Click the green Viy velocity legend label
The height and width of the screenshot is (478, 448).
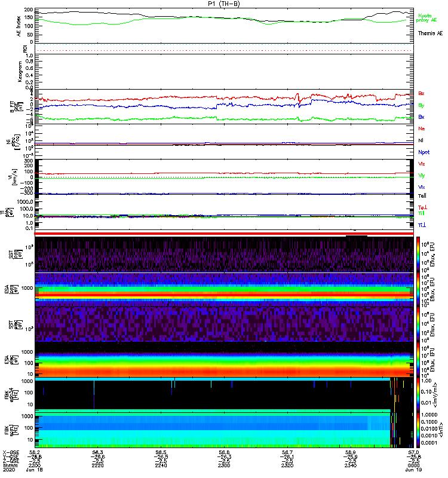(421, 176)
